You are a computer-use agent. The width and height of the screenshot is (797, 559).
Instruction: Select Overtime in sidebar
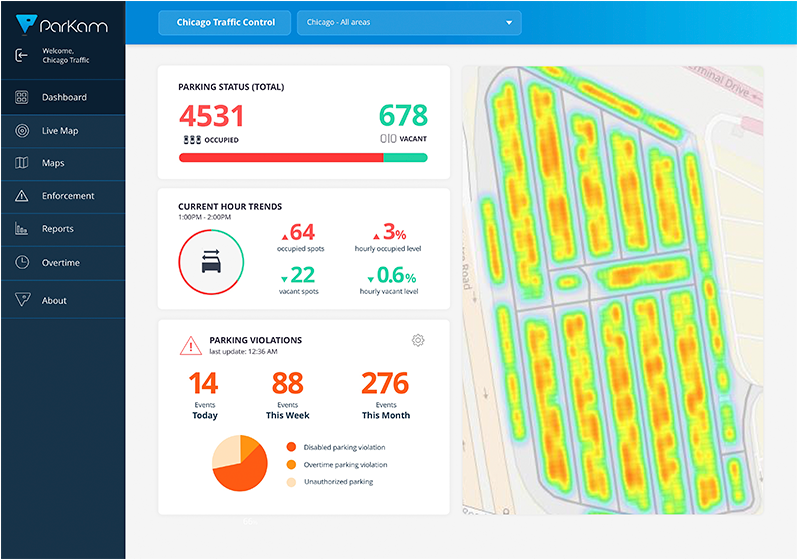pos(63,263)
